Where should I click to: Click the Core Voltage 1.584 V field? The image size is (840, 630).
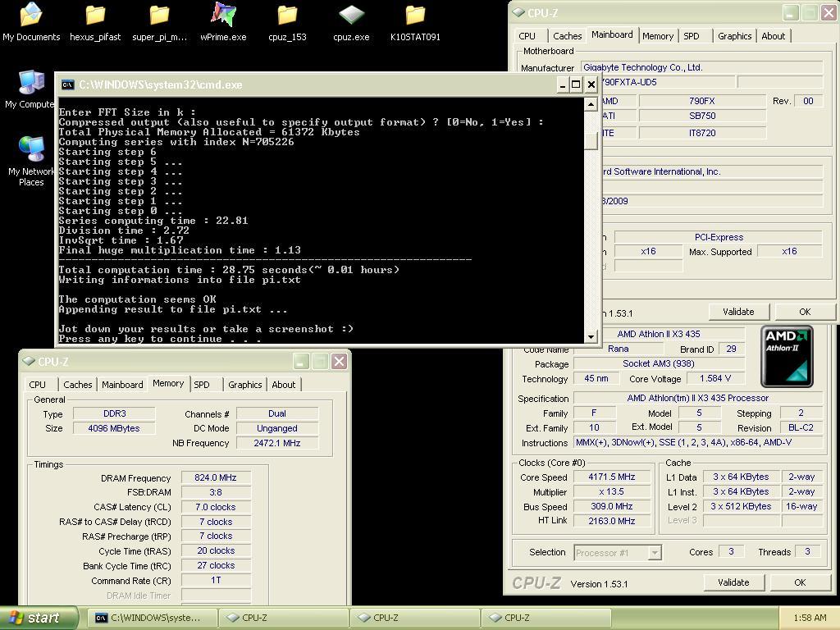tap(714, 378)
